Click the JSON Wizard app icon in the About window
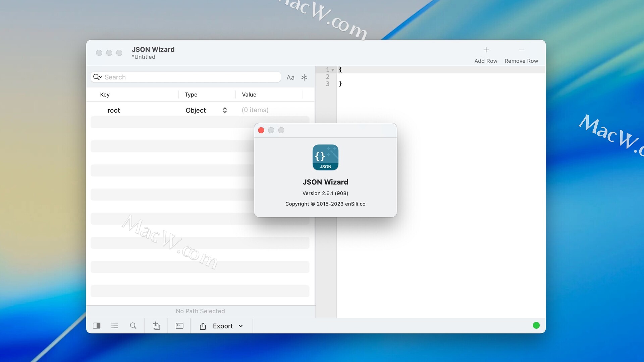Screen dimensions: 644x362 point(325,158)
